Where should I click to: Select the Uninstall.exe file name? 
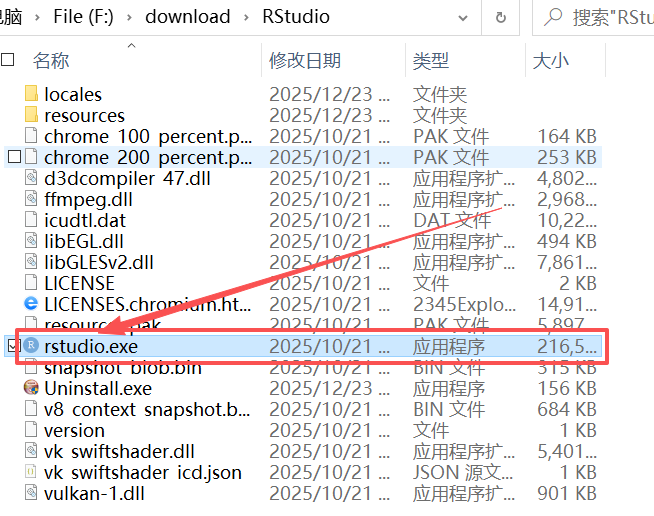pos(98,388)
